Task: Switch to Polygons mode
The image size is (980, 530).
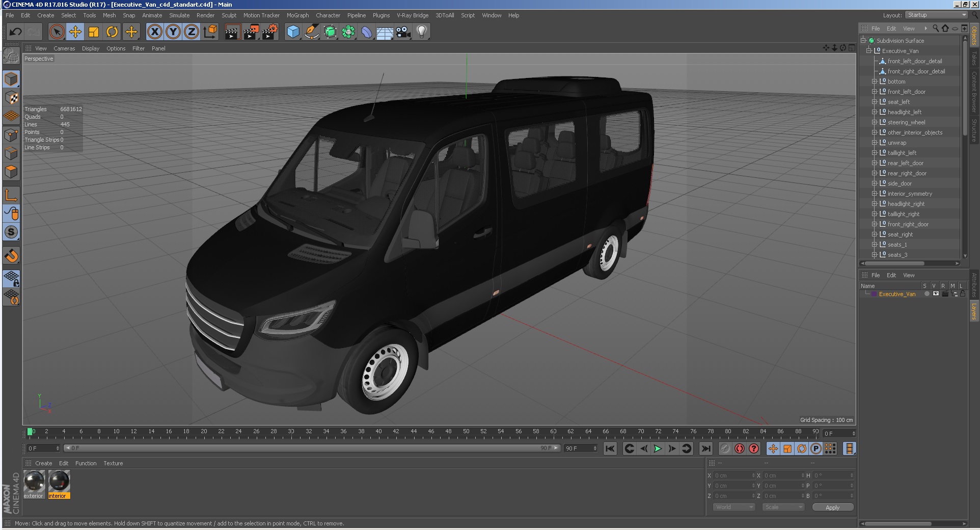Action: (11, 171)
